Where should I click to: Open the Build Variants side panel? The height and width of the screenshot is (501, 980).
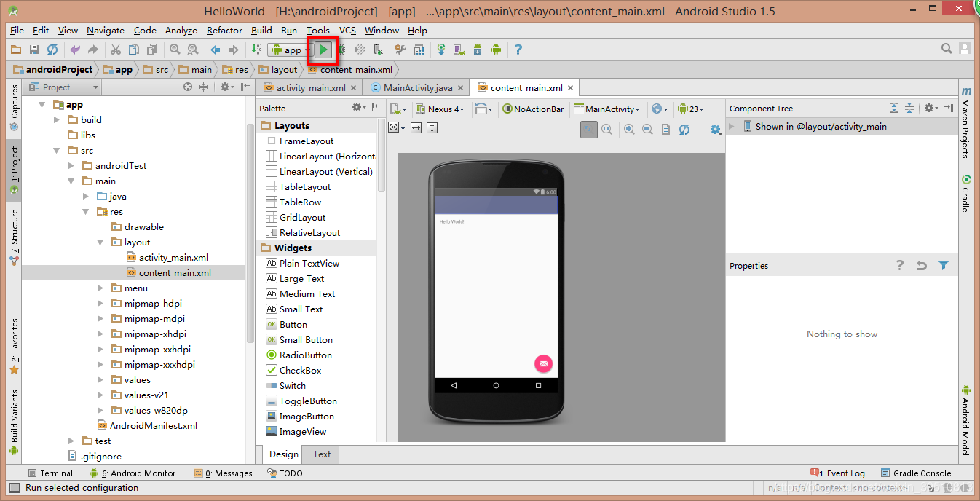pyautogui.click(x=14, y=422)
